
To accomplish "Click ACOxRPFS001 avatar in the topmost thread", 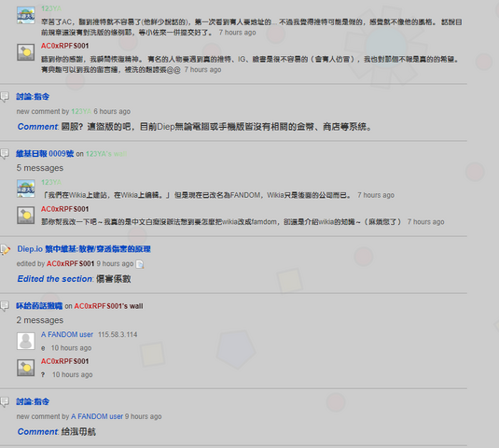I will [x=26, y=52].
